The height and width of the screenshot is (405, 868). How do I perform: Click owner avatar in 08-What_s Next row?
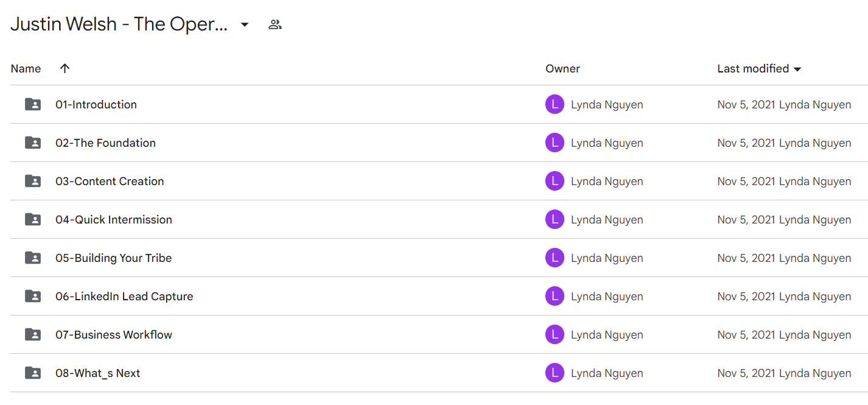pyautogui.click(x=555, y=373)
